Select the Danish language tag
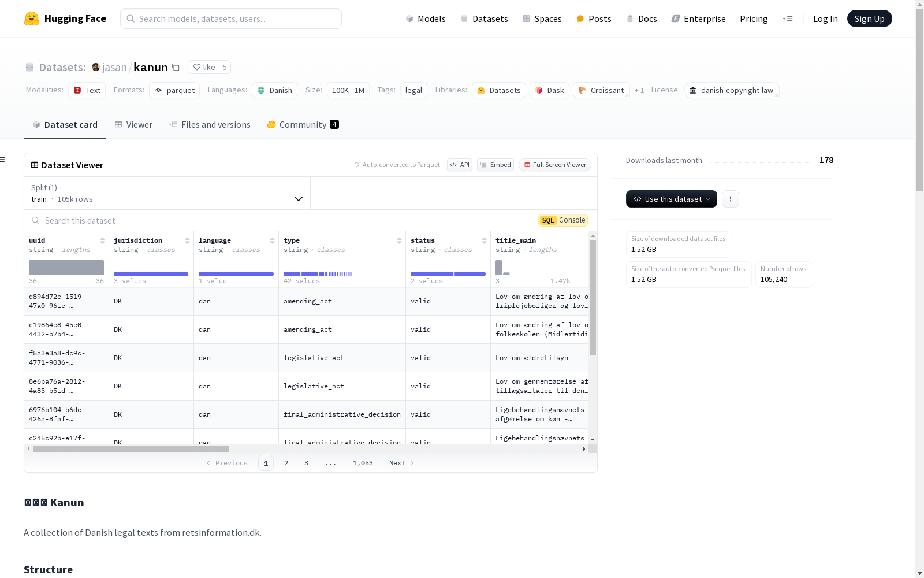924x578 pixels. pos(275,90)
